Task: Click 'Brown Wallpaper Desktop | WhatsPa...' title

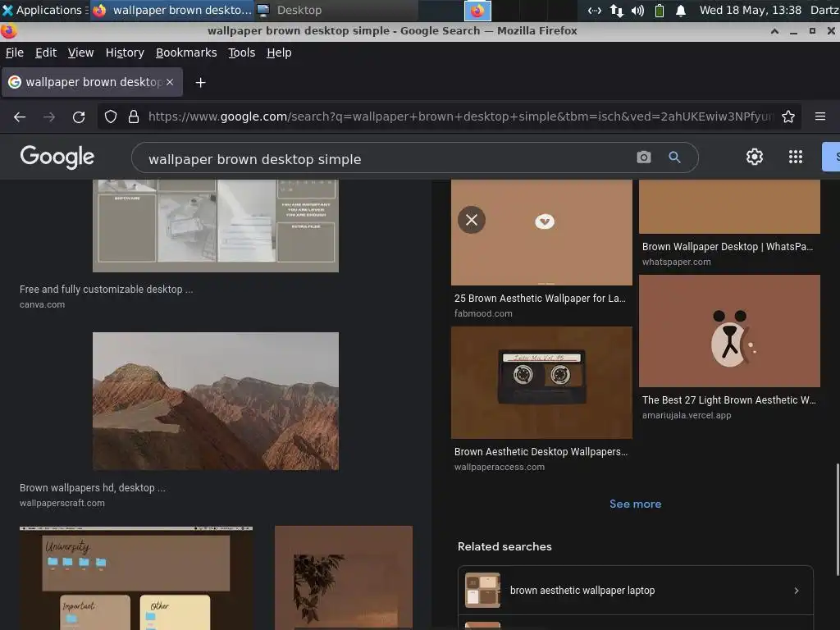Action: click(728, 247)
